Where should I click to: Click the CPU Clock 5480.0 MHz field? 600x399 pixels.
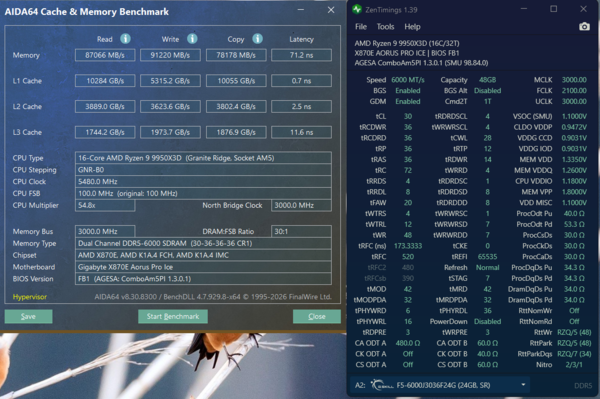[x=203, y=182]
